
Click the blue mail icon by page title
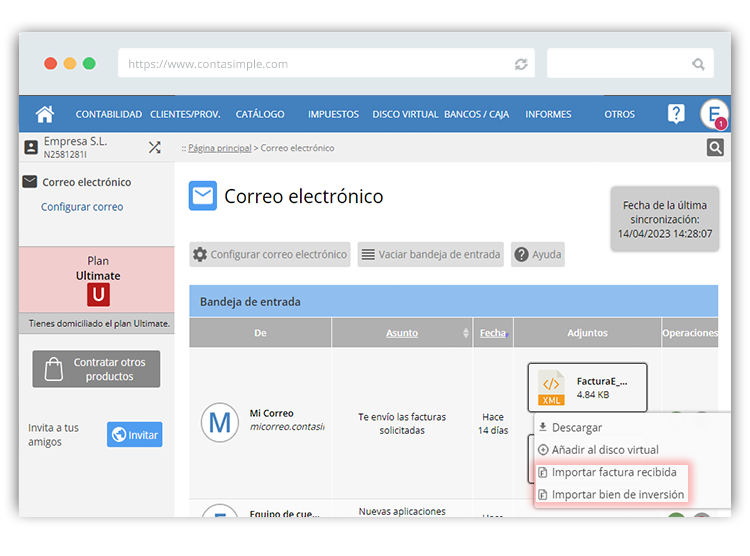(203, 196)
